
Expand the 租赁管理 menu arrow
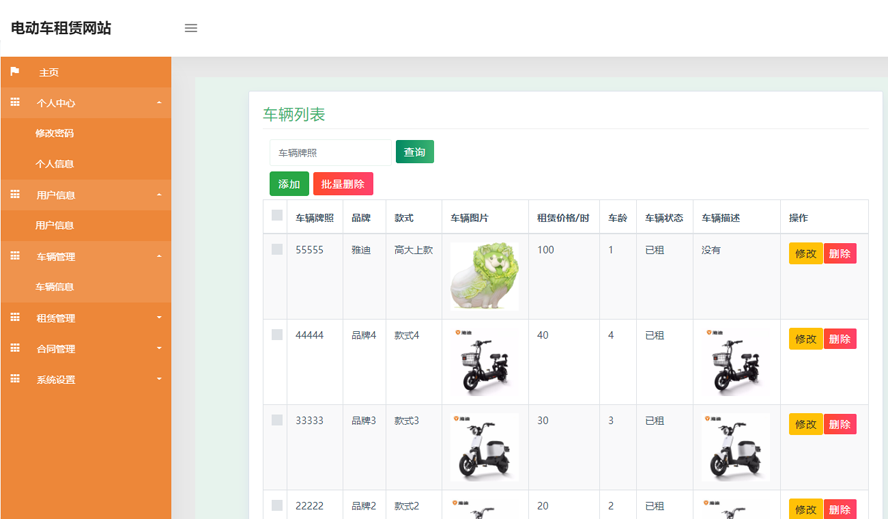coord(159,317)
